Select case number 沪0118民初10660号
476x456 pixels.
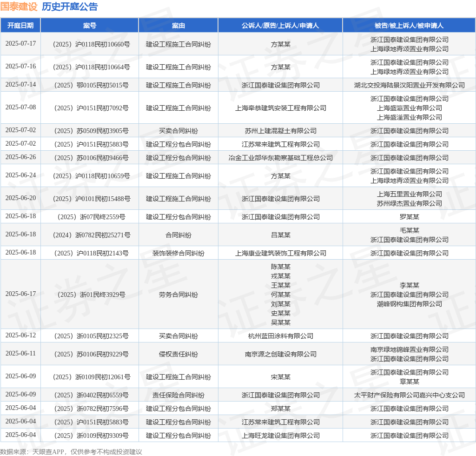tap(92, 44)
